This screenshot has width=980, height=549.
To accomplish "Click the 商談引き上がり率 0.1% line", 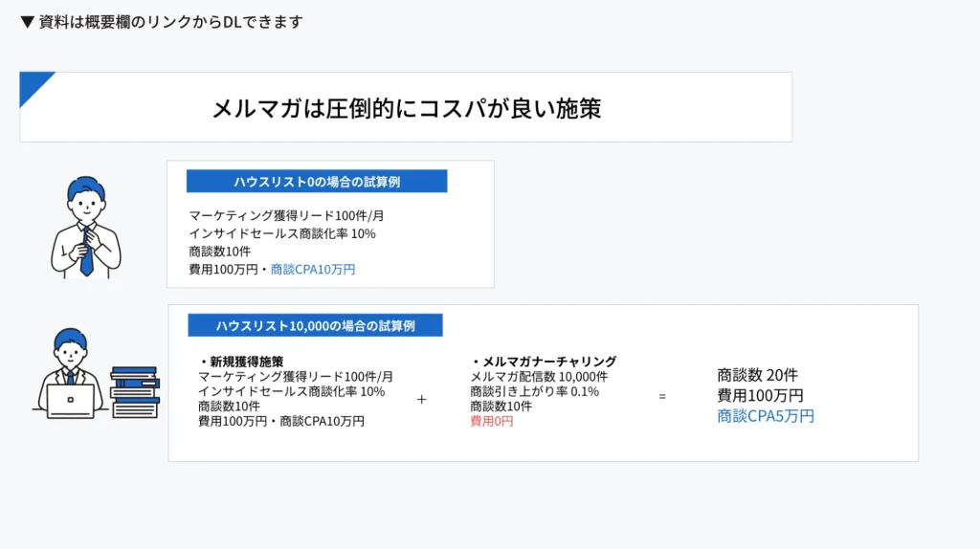I will pyautogui.click(x=534, y=391).
